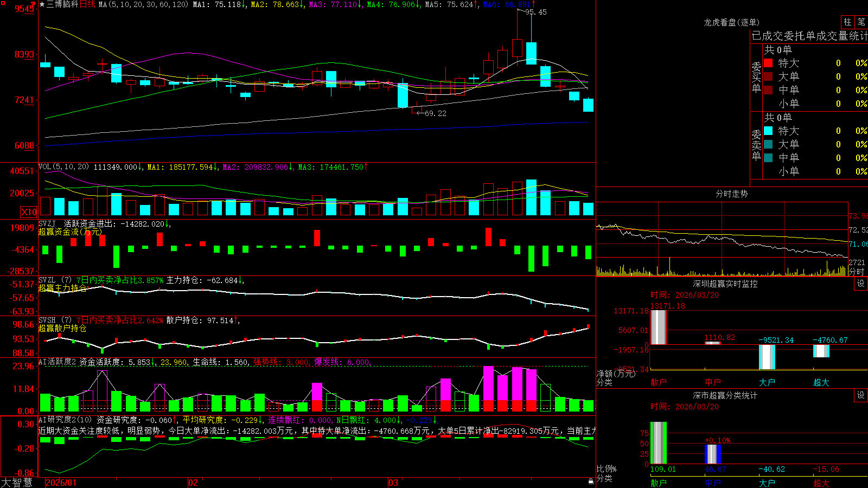Click the dark red 大单 buy order swatch
This screenshot has height=488, width=868.
point(768,76)
